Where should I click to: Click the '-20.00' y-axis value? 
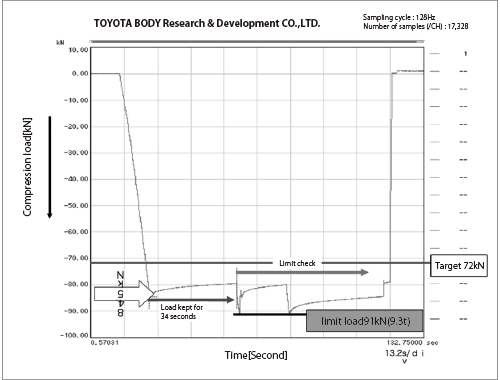point(77,127)
